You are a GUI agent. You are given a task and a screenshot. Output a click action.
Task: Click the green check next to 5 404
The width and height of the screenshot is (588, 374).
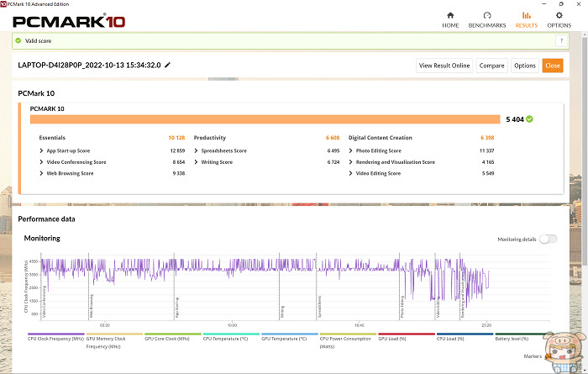coord(529,119)
